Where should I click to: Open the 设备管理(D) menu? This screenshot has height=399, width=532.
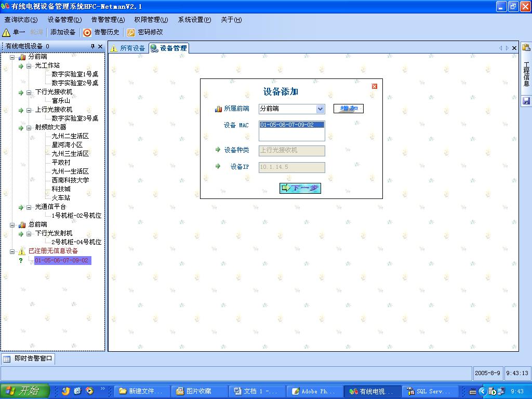64,20
